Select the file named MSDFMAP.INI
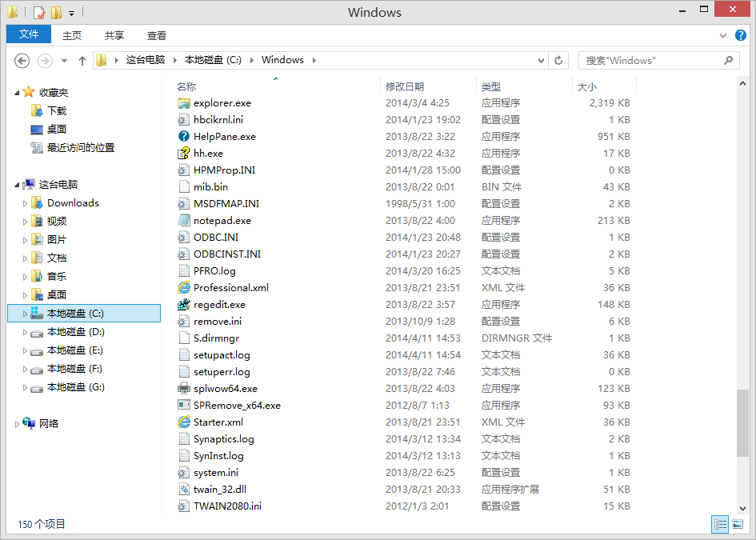756x540 pixels. pos(226,204)
